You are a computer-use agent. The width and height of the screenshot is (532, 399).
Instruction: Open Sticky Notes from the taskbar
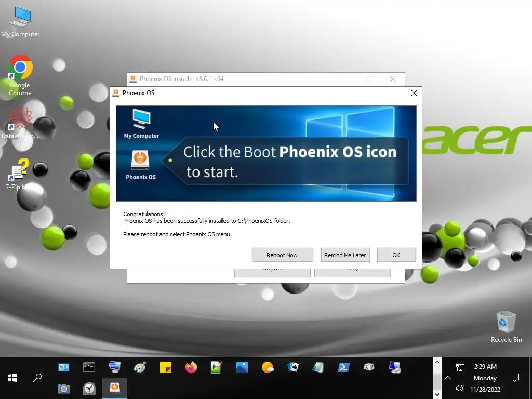click(x=166, y=367)
